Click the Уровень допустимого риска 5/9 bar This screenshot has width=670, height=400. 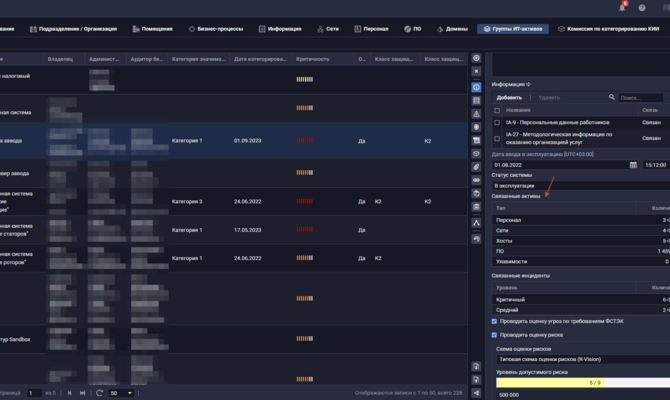pos(583,382)
